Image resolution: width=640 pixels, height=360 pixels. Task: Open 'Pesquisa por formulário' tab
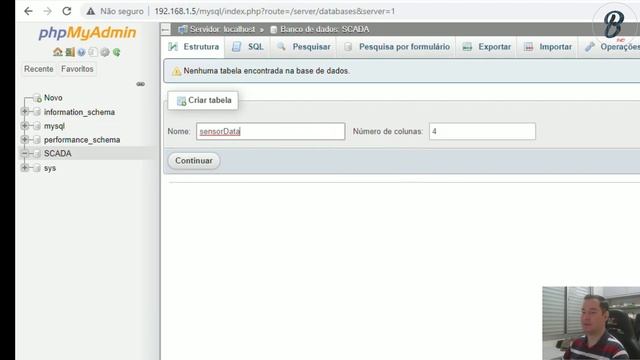pyautogui.click(x=397, y=47)
